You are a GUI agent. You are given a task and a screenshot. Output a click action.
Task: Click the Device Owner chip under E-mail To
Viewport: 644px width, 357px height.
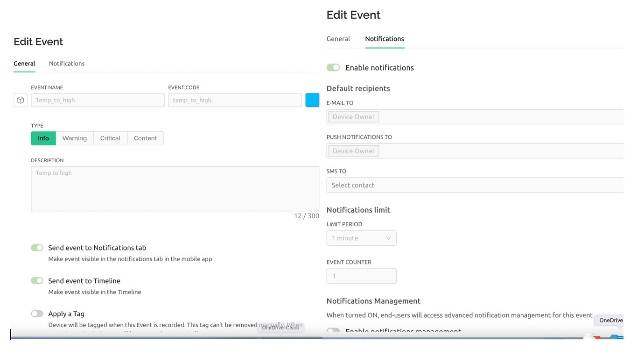point(354,117)
